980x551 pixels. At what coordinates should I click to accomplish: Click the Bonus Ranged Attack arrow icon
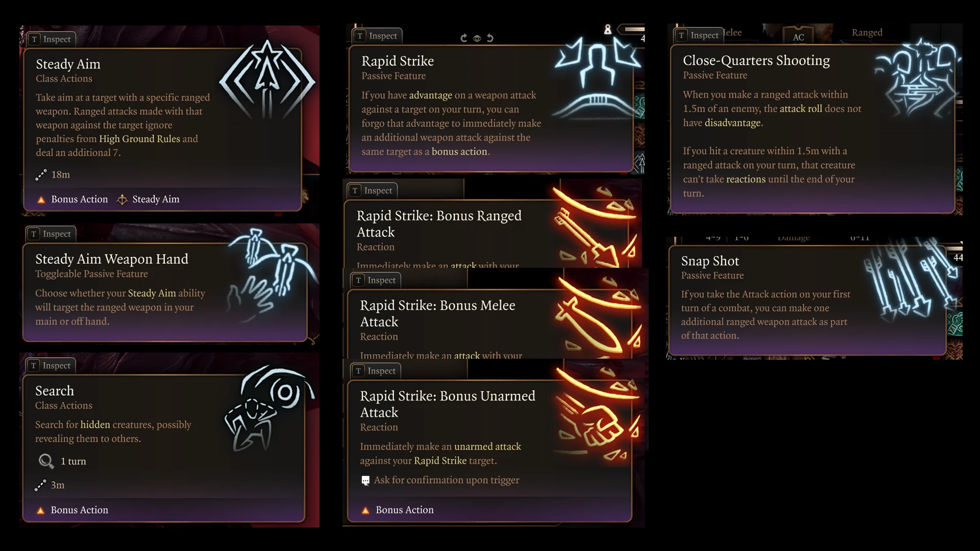tap(596, 227)
